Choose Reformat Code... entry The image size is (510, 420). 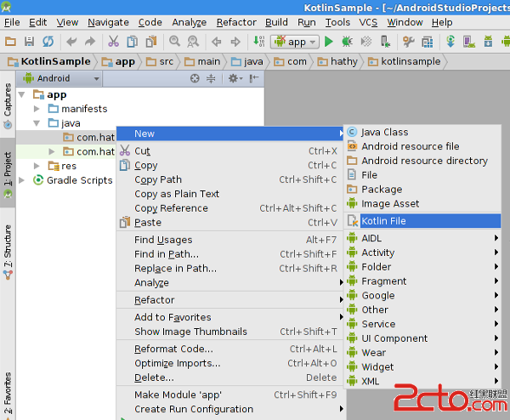(229, 349)
